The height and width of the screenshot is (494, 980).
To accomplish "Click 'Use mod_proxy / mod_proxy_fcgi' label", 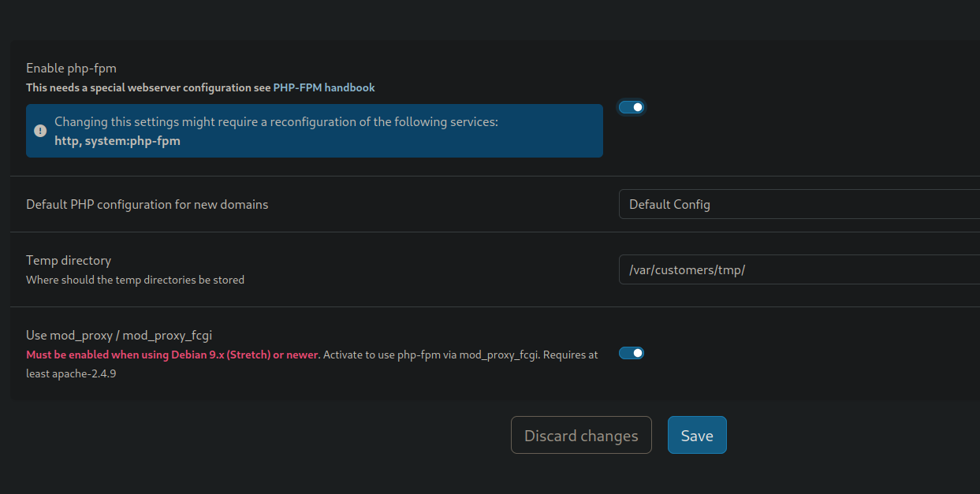I will pos(119,335).
